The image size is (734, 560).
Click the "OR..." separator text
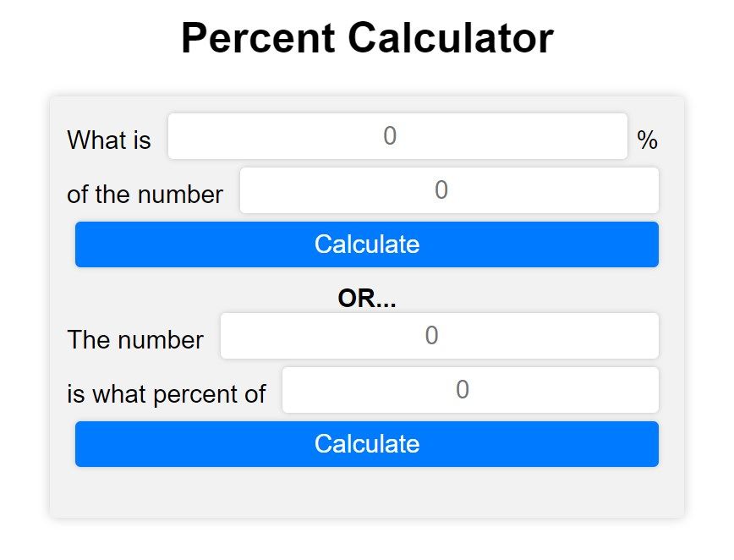(x=367, y=298)
